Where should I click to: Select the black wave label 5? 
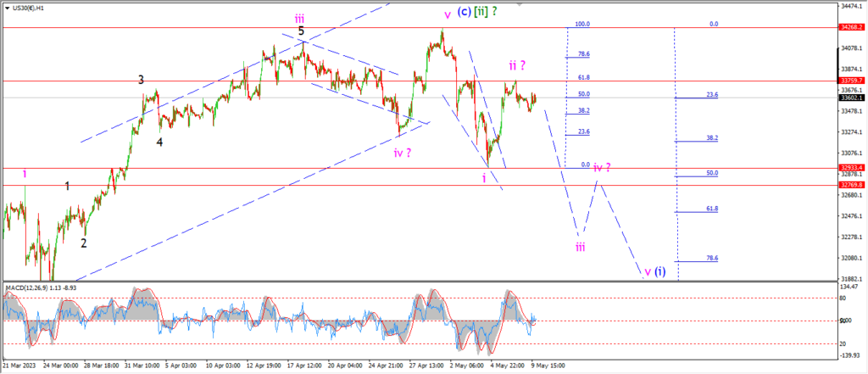tap(302, 31)
